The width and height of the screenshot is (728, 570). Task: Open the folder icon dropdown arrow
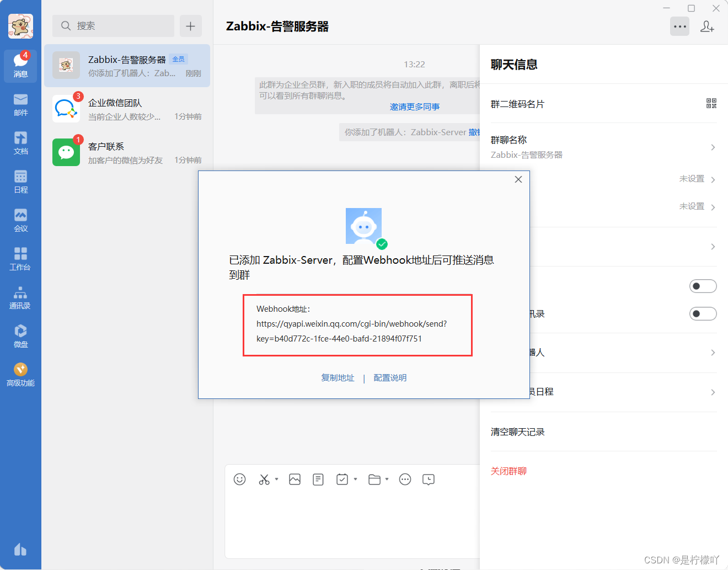[387, 479]
